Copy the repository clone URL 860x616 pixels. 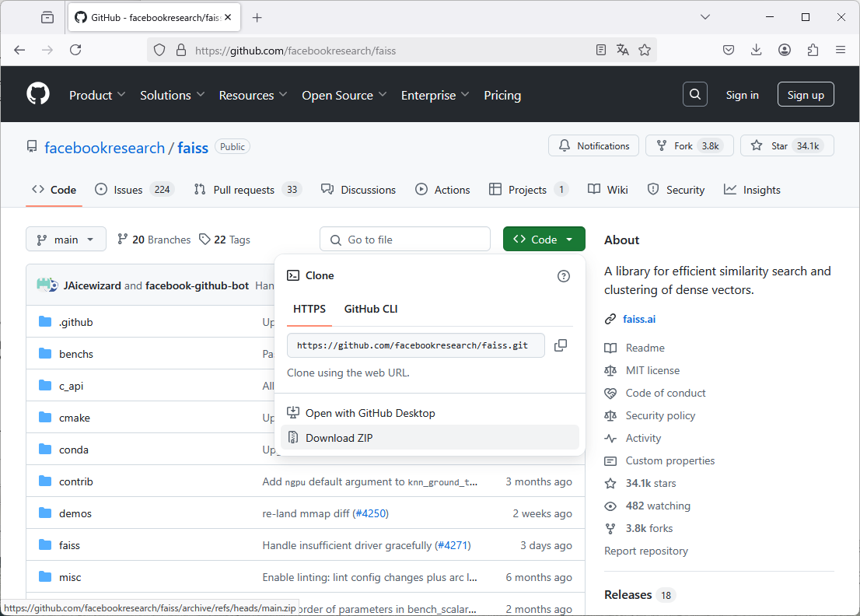point(561,345)
